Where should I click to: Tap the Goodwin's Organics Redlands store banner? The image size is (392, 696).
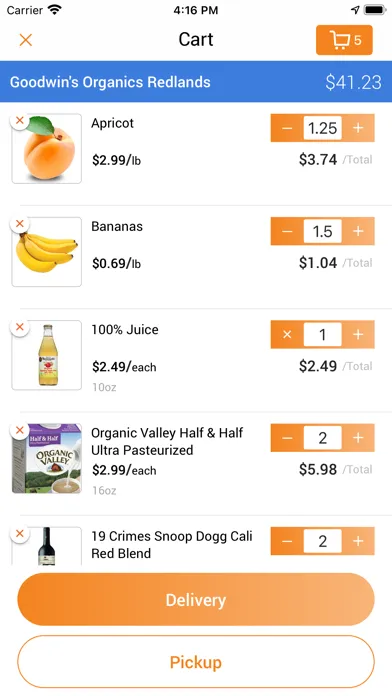196,82
